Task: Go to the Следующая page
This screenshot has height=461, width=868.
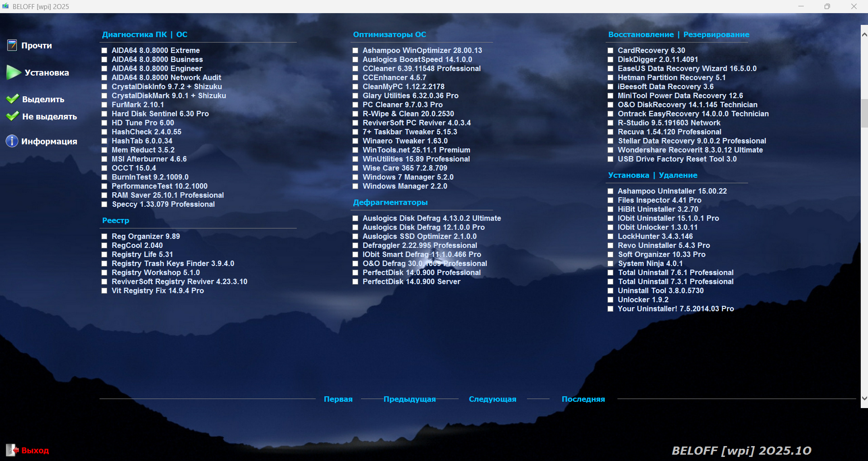Action: point(492,399)
